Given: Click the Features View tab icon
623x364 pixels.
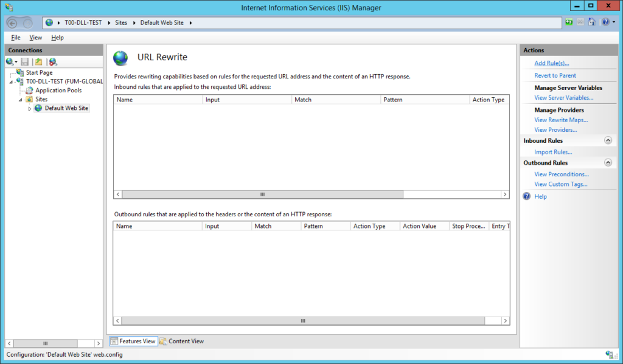Looking at the screenshot, I should point(114,341).
